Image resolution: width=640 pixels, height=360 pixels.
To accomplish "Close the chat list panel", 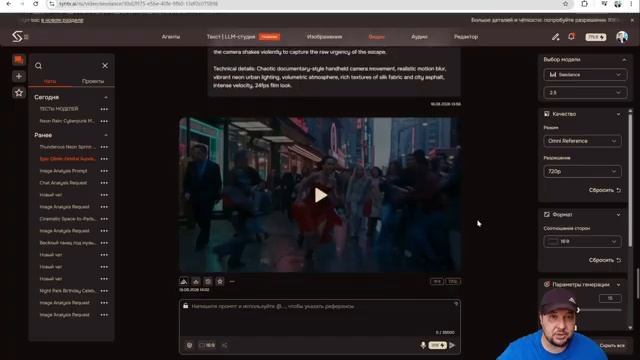I will coord(105,66).
